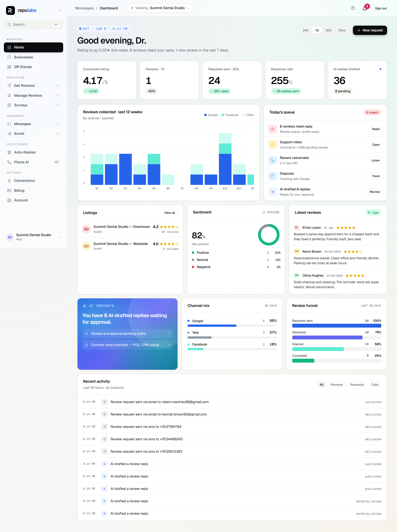Screen dimensions: 397x532
Task: Click the Manage Reviews star icon
Action: pos(9,95)
